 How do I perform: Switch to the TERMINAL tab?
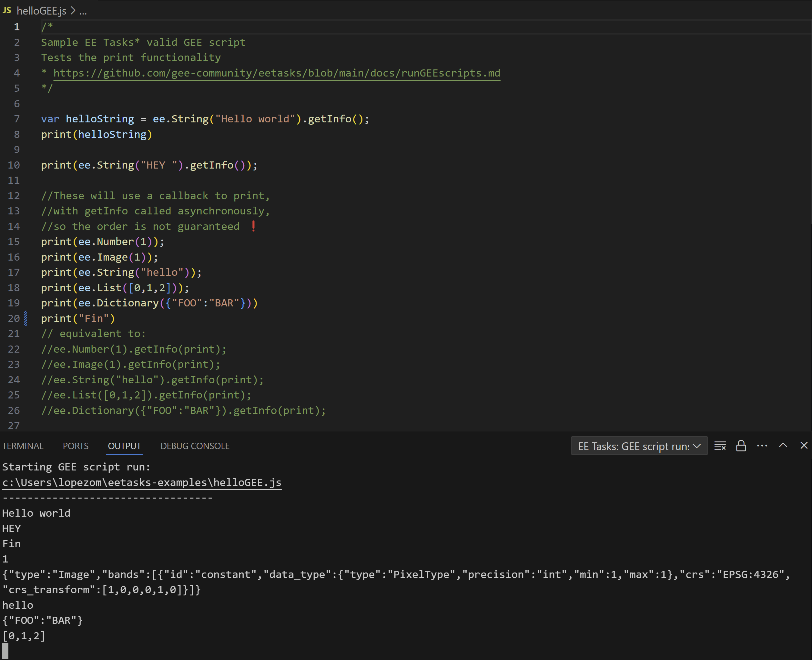pyautogui.click(x=23, y=446)
